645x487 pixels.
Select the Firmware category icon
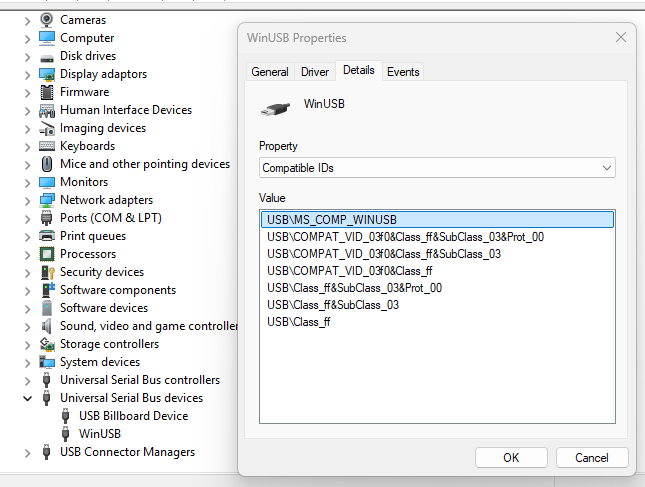click(x=46, y=92)
